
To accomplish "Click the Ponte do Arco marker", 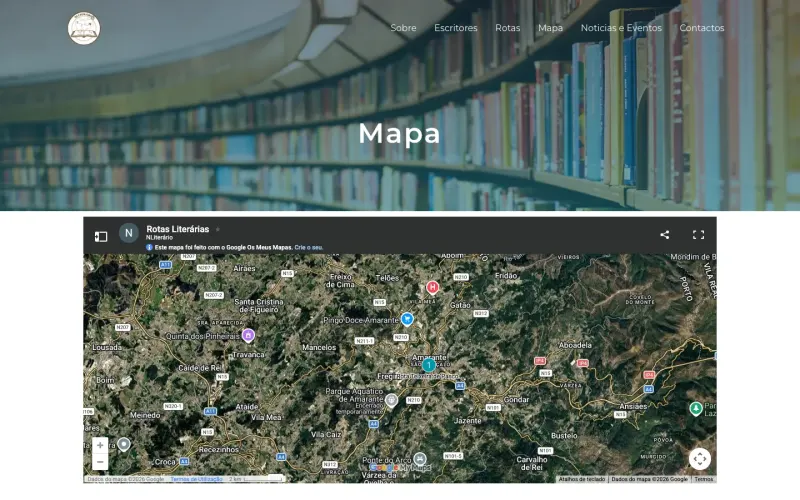I will pos(419,459).
